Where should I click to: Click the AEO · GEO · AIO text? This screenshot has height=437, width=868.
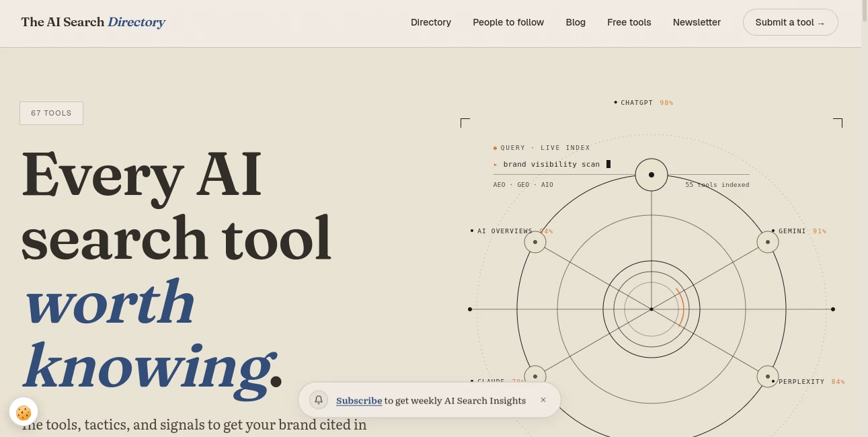[523, 185]
